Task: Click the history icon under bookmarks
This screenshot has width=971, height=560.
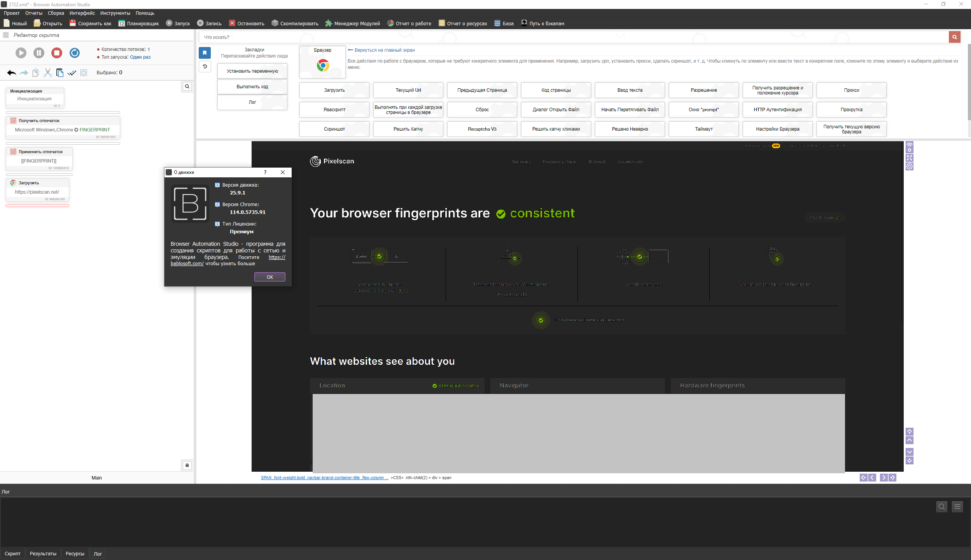Action: [x=205, y=66]
